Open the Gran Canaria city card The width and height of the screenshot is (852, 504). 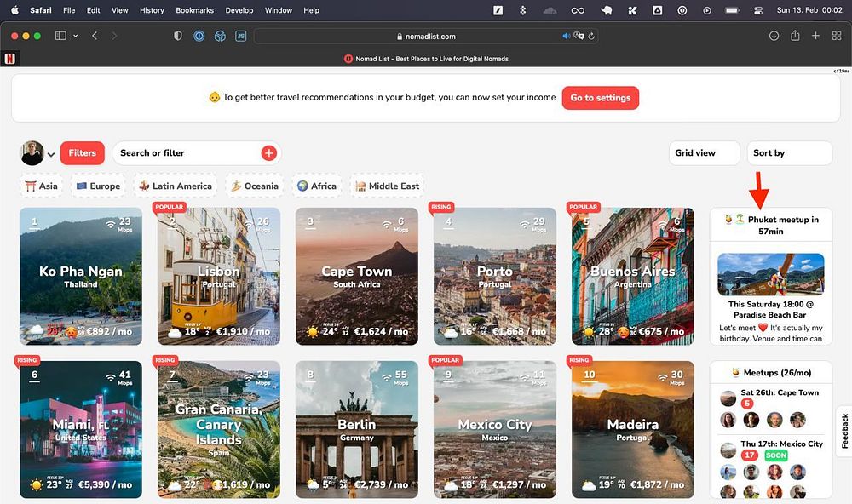click(219, 430)
